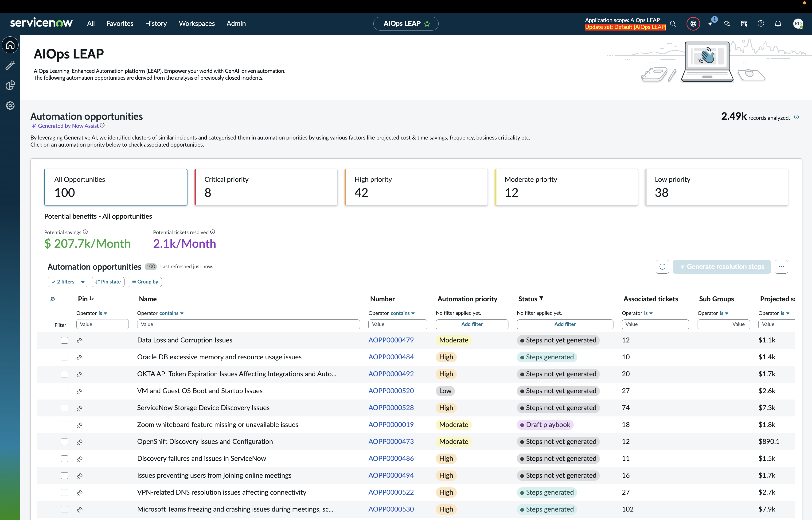The height and width of the screenshot is (520, 812).
Task: Pin the Data Loss and Corruption Issues row
Action: click(x=80, y=340)
